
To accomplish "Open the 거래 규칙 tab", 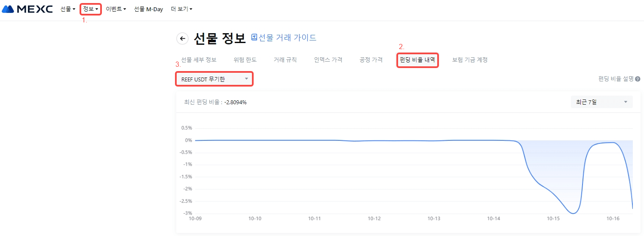I will pyautogui.click(x=285, y=60).
